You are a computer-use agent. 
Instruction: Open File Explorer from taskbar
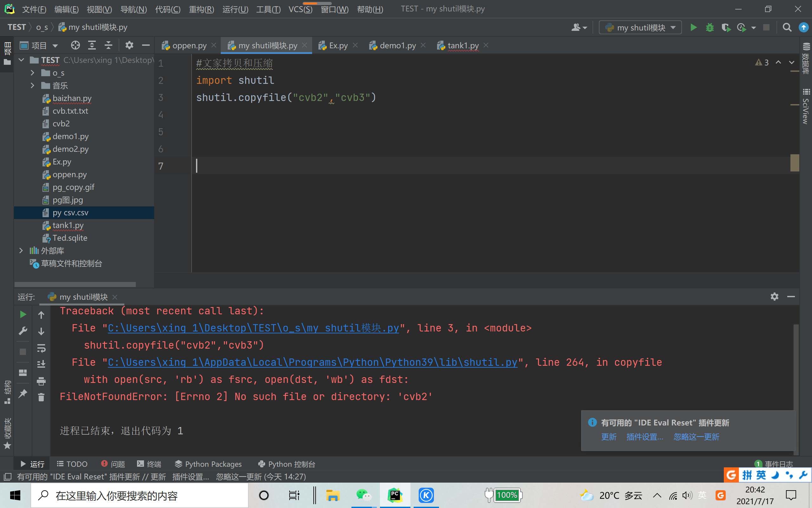pos(332,495)
